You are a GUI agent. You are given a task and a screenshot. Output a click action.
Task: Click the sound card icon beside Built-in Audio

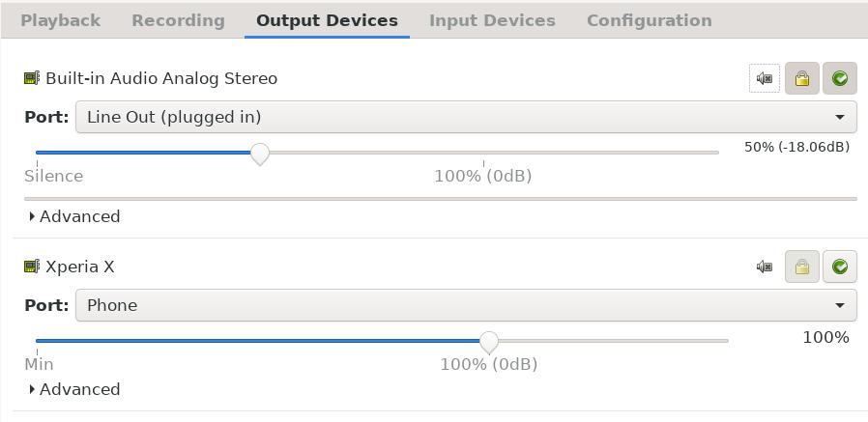32,78
